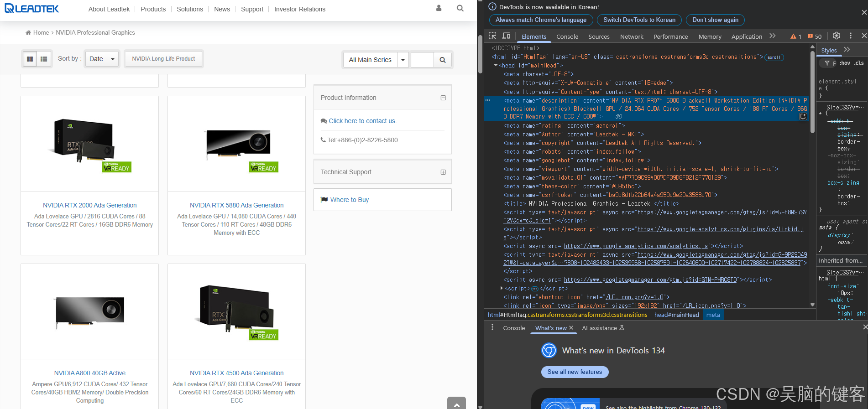868x409 pixels.
Task: Expand the Technical Support panel
Action: [x=443, y=172]
